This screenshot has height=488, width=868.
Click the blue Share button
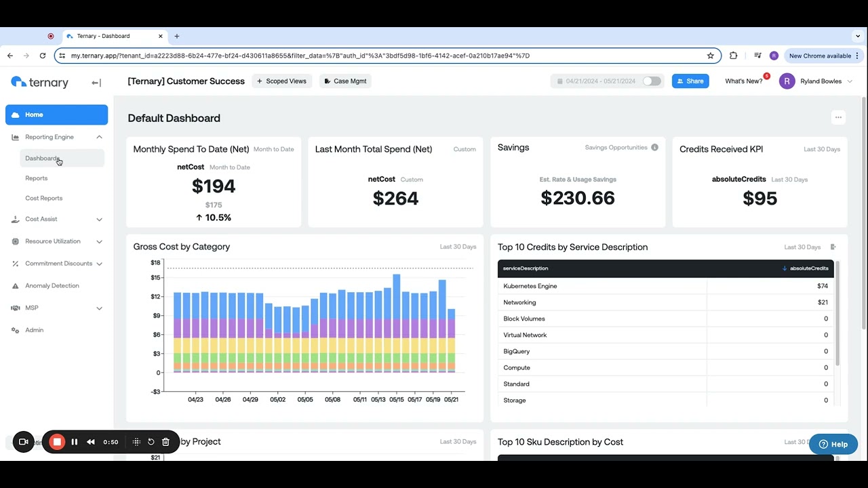(690, 81)
